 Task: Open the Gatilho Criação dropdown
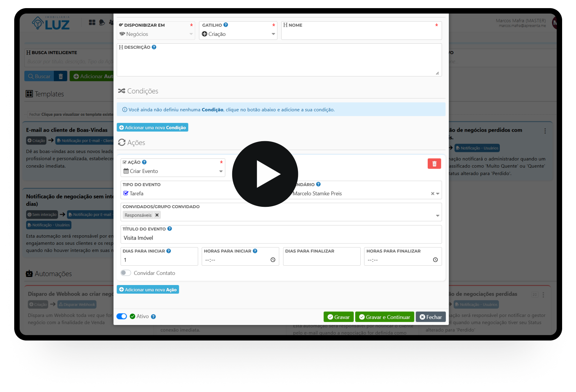point(238,34)
